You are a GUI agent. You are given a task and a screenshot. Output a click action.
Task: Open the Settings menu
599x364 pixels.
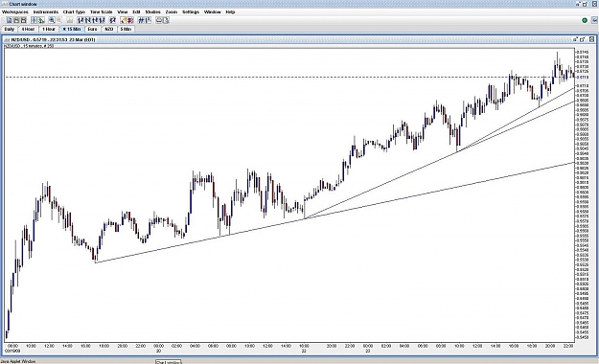coord(191,11)
